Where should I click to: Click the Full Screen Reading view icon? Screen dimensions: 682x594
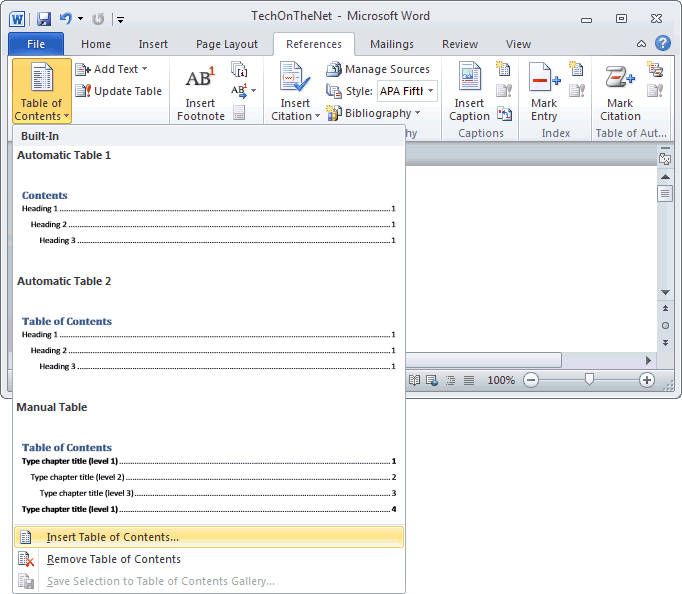(x=414, y=380)
